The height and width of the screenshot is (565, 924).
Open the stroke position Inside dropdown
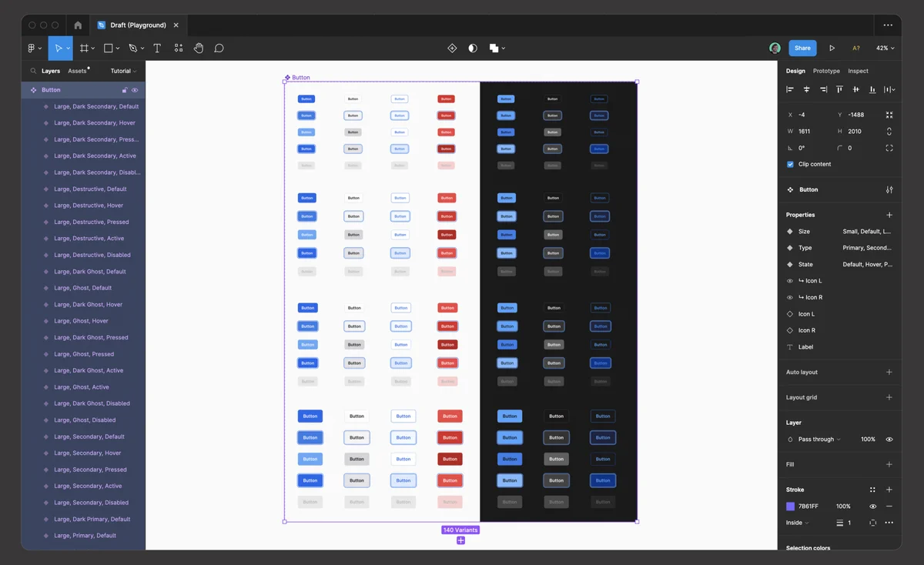click(x=797, y=523)
